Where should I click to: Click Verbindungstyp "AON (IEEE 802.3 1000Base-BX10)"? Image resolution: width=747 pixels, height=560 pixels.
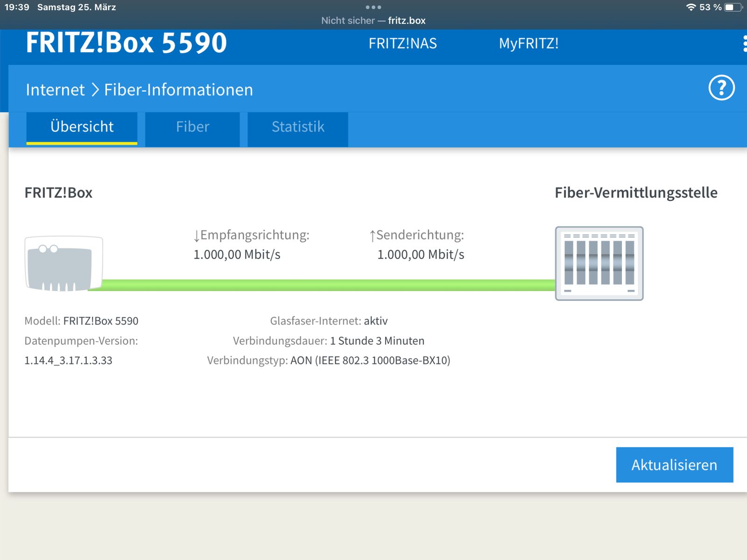pos(370,361)
